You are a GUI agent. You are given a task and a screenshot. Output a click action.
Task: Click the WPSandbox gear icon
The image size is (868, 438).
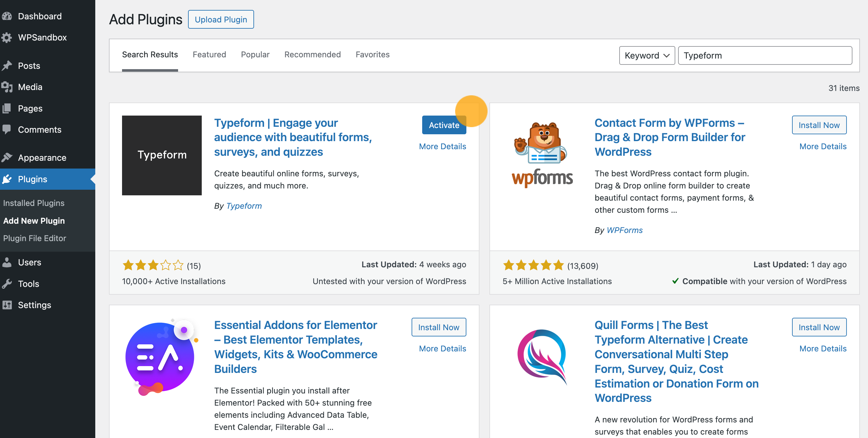click(x=7, y=37)
